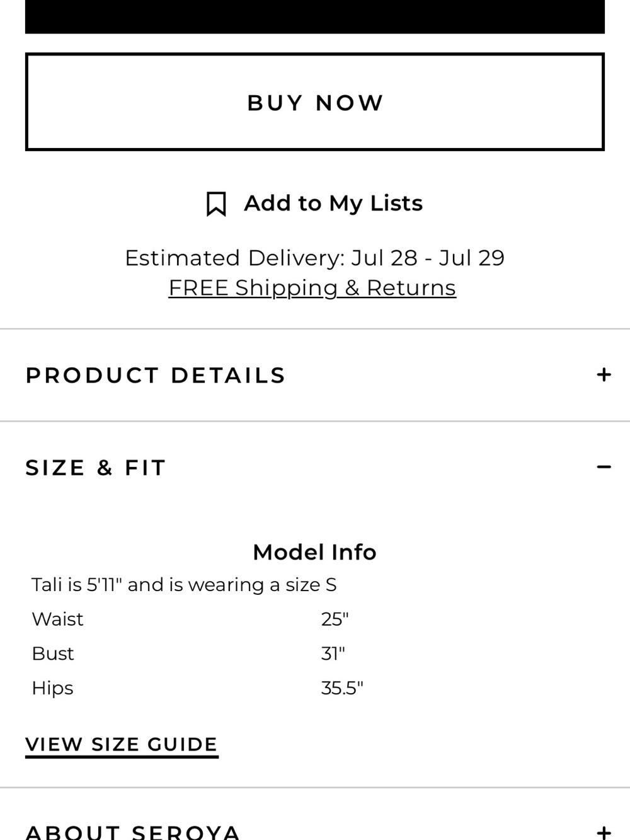Open the FREE Shipping & Returns link
The width and height of the screenshot is (630, 840).
pos(312,288)
